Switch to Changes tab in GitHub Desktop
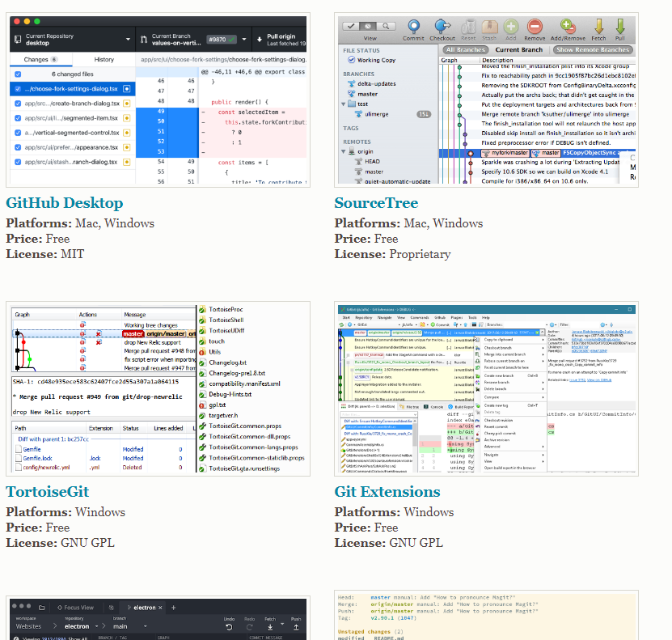The height and width of the screenshot is (640, 672). (x=41, y=59)
